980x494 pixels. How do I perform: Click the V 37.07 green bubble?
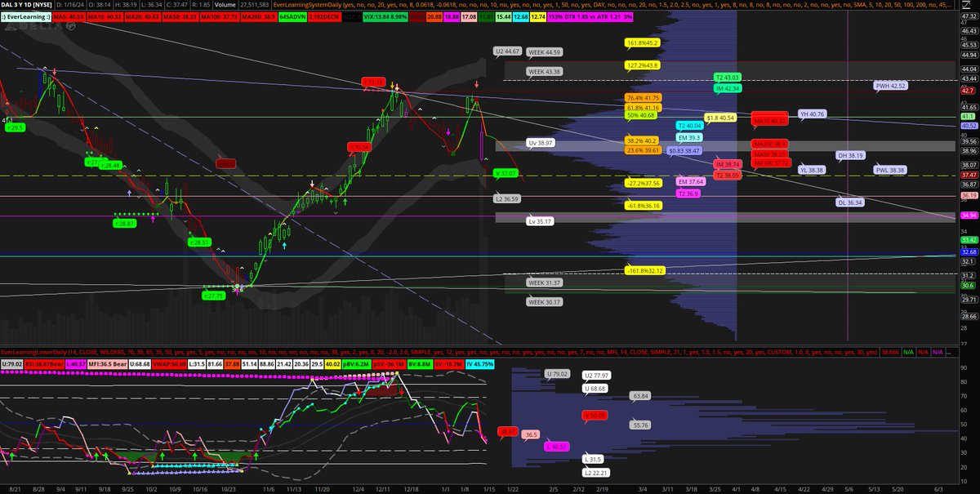tap(506, 173)
